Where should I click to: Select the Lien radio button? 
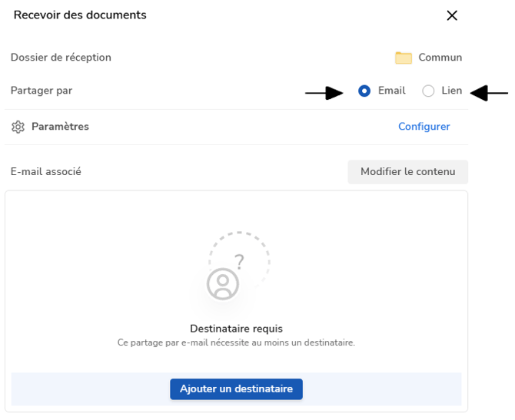[x=428, y=91]
